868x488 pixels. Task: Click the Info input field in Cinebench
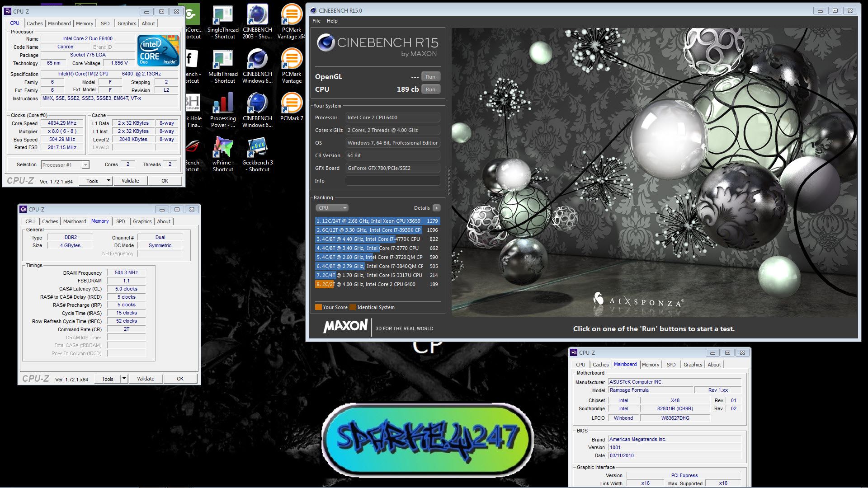click(393, 181)
